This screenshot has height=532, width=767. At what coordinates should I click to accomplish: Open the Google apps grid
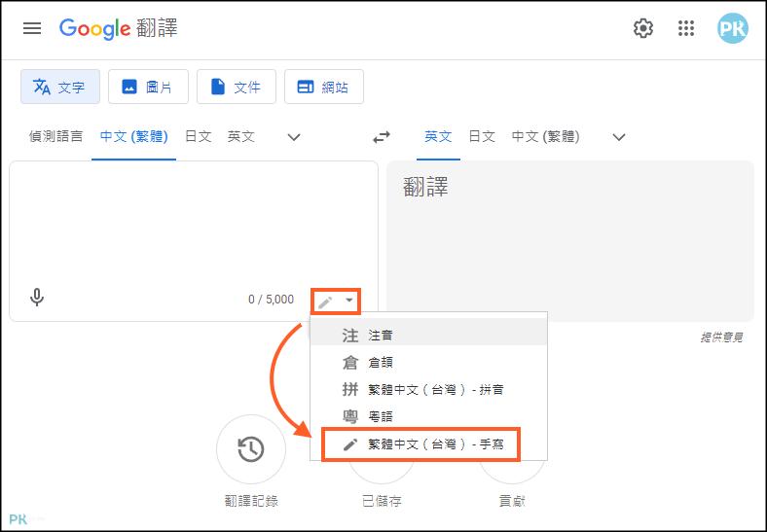tap(686, 28)
